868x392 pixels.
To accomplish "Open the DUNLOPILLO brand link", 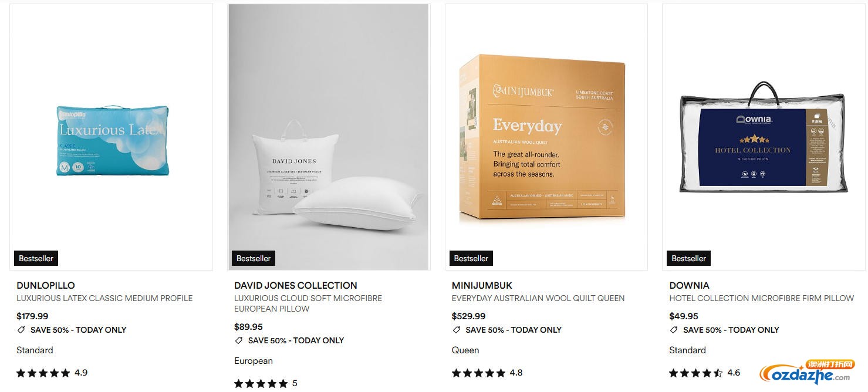I will 46,285.
